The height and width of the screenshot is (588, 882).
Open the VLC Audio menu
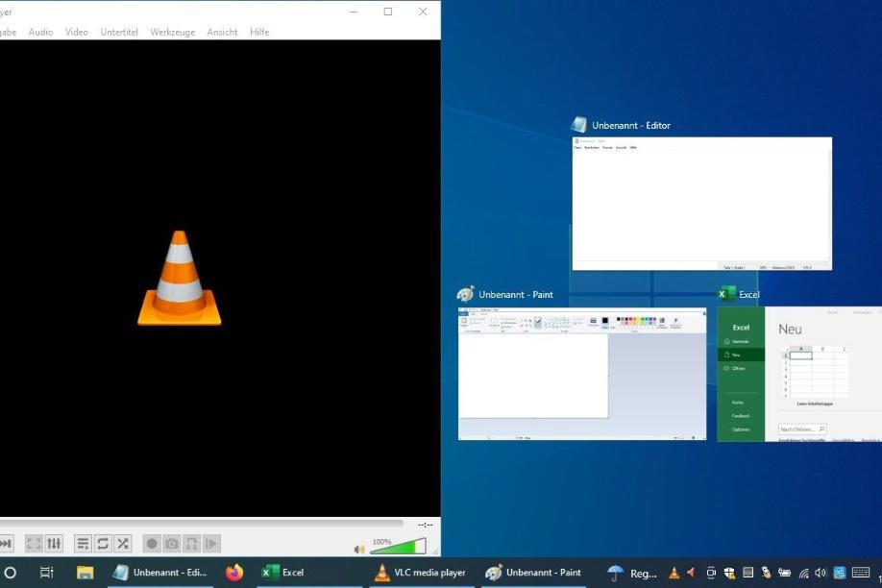pyautogui.click(x=40, y=32)
